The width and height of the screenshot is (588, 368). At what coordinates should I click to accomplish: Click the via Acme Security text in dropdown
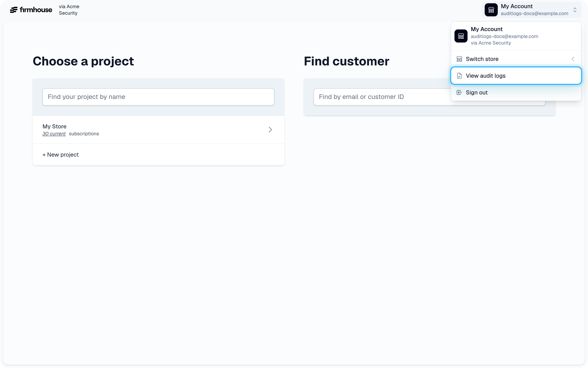coord(491,43)
